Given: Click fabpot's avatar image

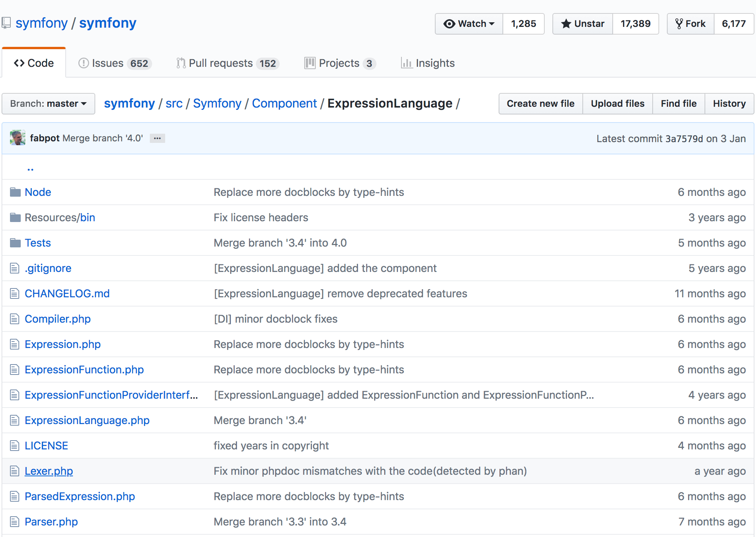Looking at the screenshot, I should click(18, 138).
